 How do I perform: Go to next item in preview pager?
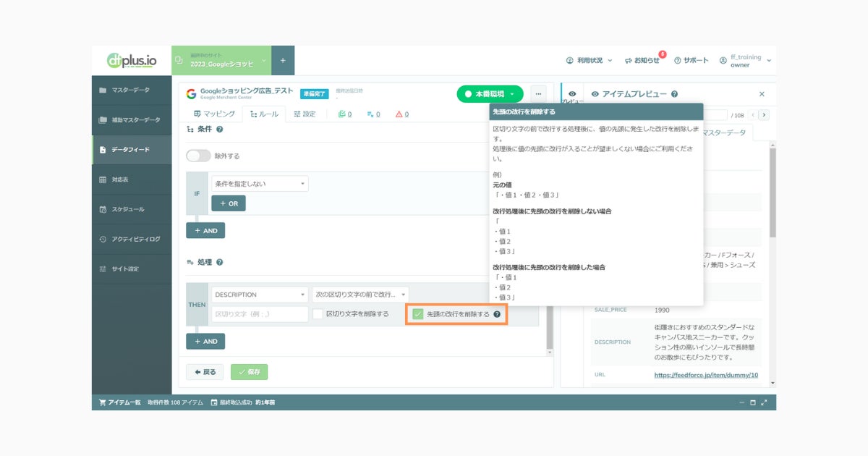[x=765, y=115]
